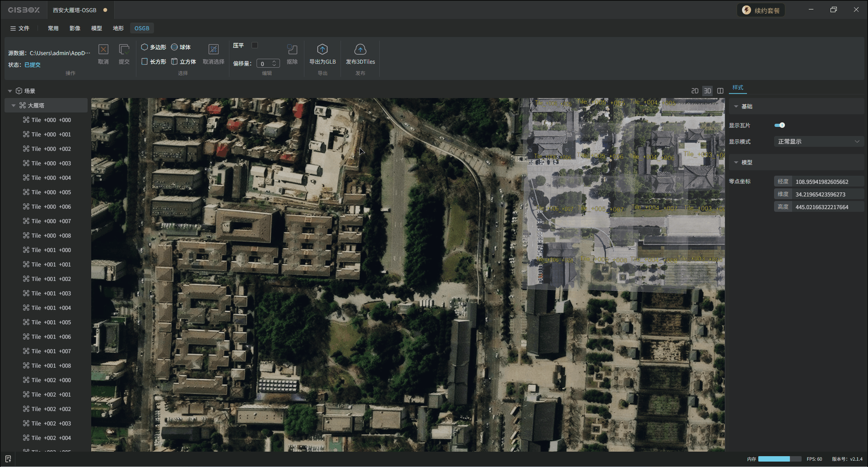The image size is (868, 467).
Task: Click the 发布3DTiles publish icon
Action: 360,50
